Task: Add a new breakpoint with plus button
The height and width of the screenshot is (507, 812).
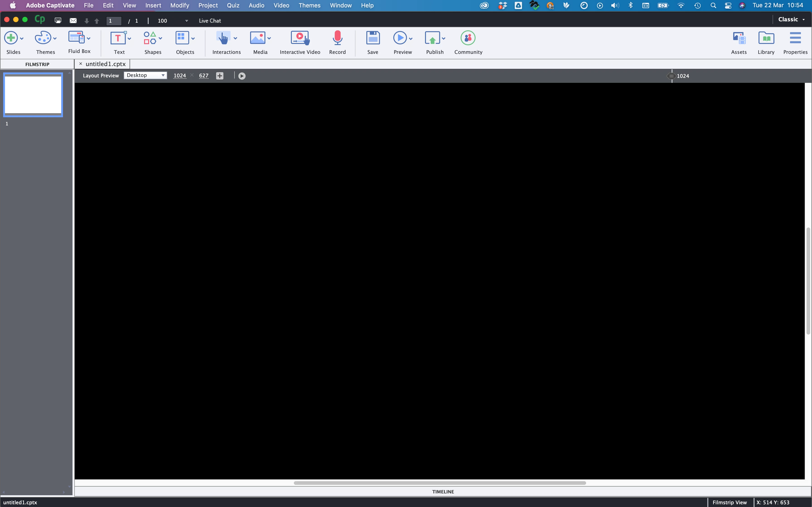Action: pyautogui.click(x=220, y=76)
